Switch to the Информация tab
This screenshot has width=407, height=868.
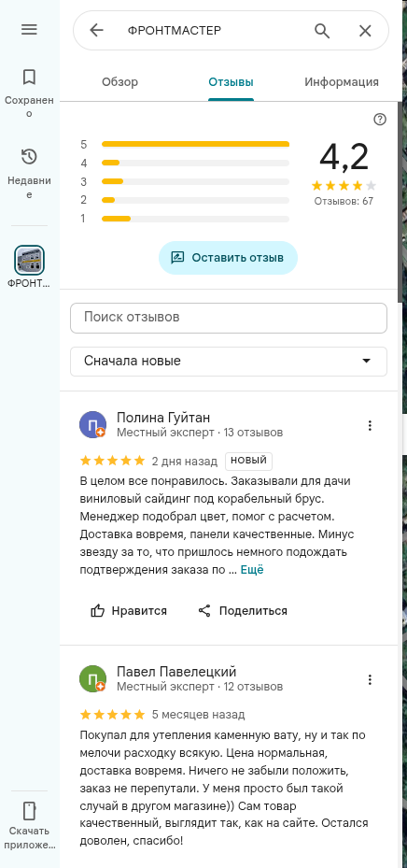click(x=342, y=82)
